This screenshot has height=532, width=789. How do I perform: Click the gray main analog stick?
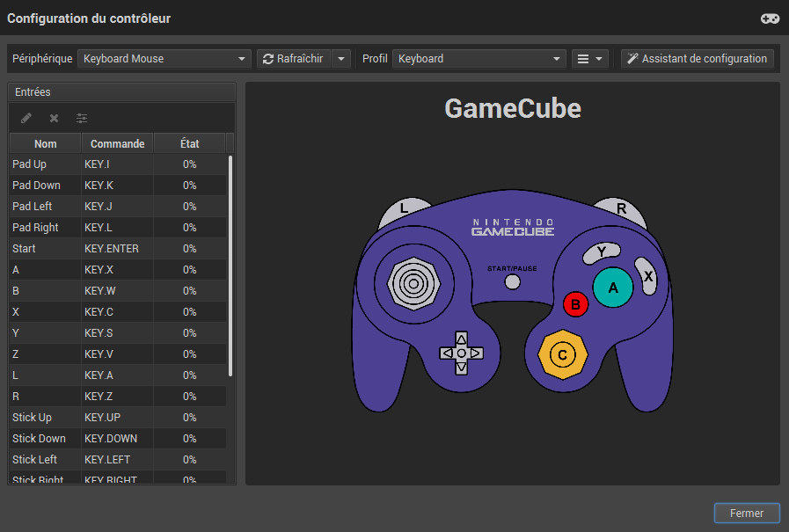click(x=413, y=284)
